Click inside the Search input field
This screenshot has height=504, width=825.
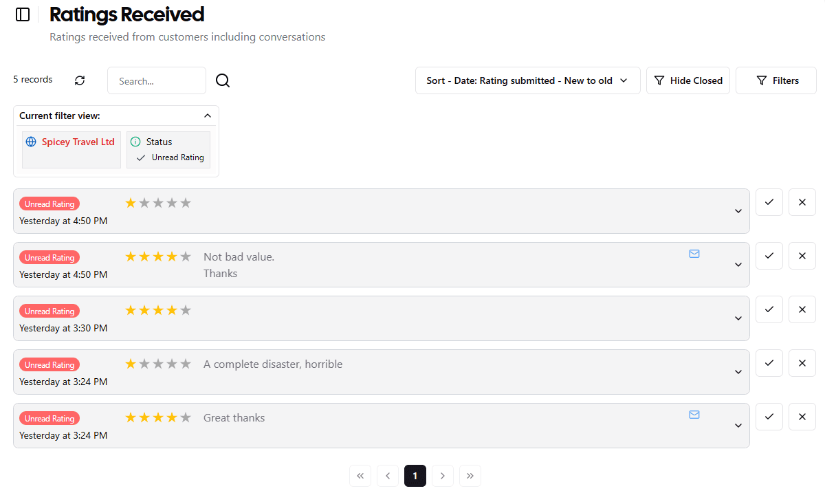157,80
